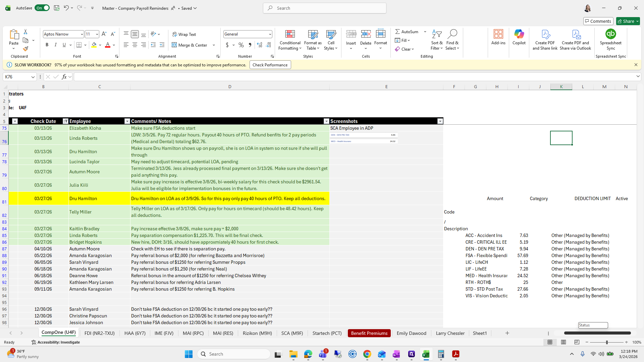The height and width of the screenshot is (362, 644).
Task: Click the Comments button
Action: click(x=598, y=21)
